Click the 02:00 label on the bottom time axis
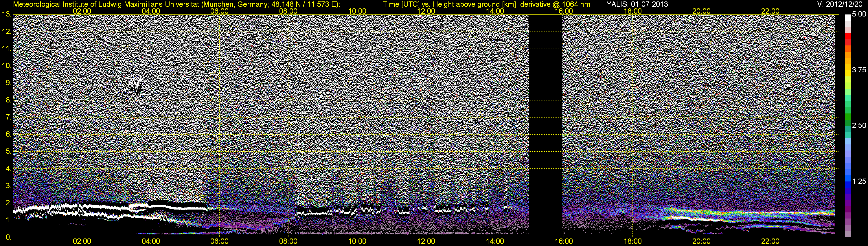The height and width of the screenshot is (246, 868). click(82, 241)
